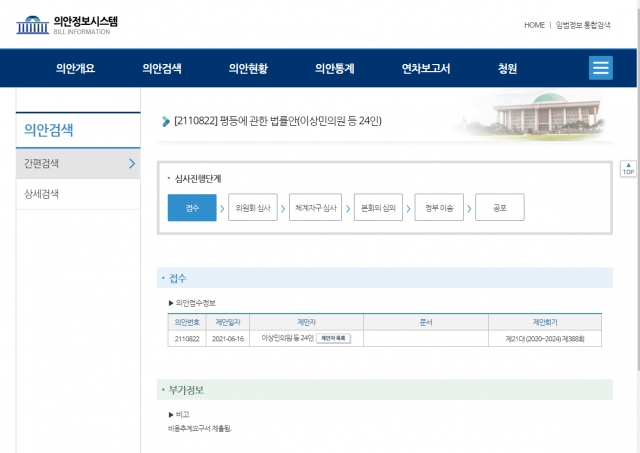Click the 비용추계요구서 제출됨 note
Viewport: 640px width, 453px height.
(200, 429)
